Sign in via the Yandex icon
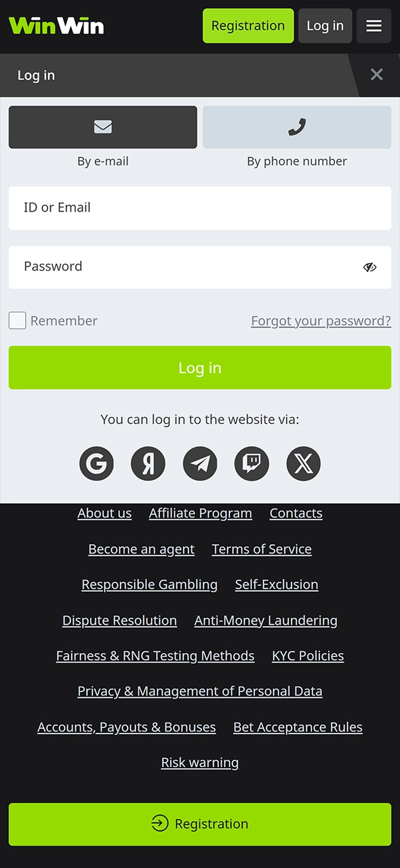 coord(148,463)
